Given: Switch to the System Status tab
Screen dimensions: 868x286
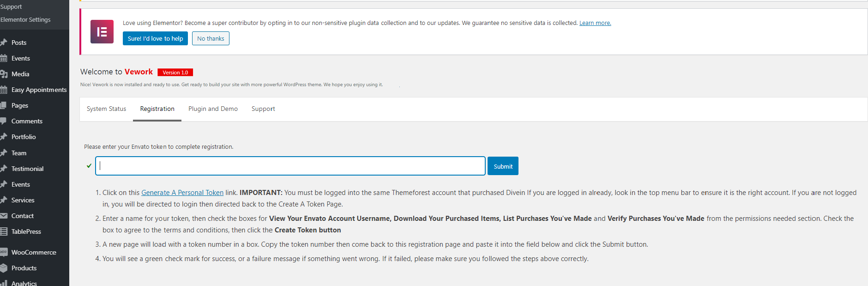Looking at the screenshot, I should pyautogui.click(x=106, y=109).
